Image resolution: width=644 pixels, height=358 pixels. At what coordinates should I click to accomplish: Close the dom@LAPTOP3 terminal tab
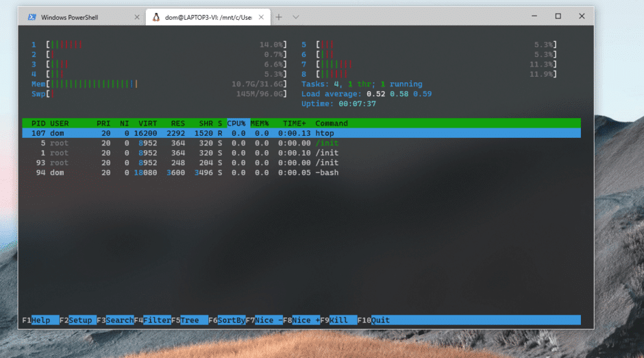tap(262, 16)
